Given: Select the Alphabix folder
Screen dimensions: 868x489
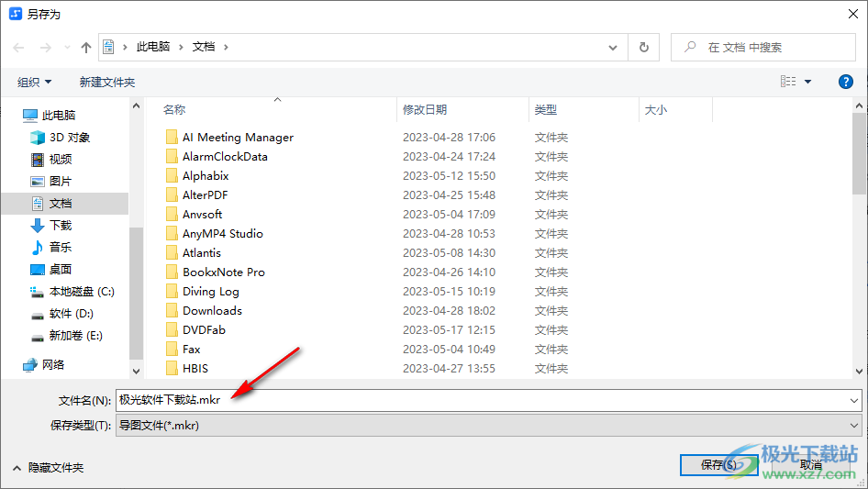Looking at the screenshot, I should click(x=206, y=176).
